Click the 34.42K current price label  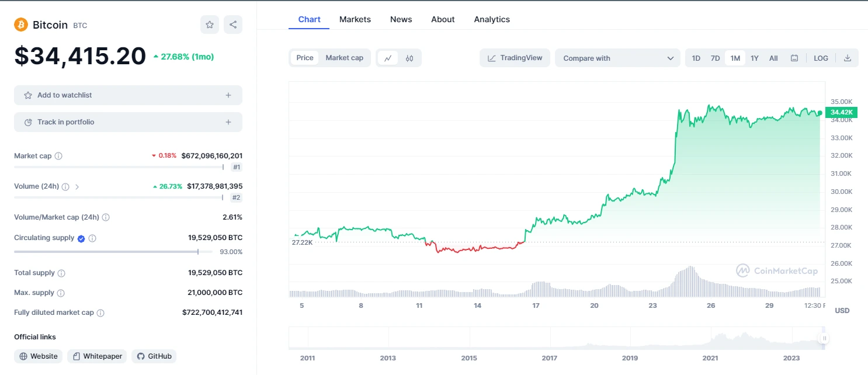(x=841, y=113)
